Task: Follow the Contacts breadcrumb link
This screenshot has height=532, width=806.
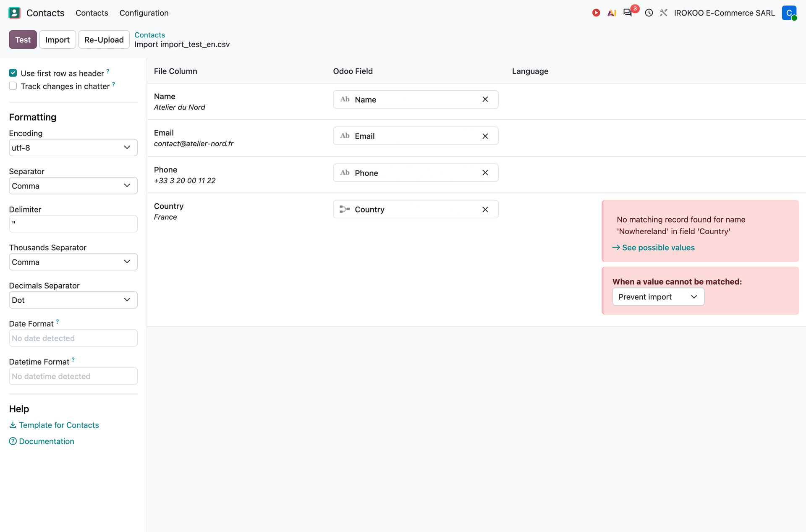Action: coord(149,35)
